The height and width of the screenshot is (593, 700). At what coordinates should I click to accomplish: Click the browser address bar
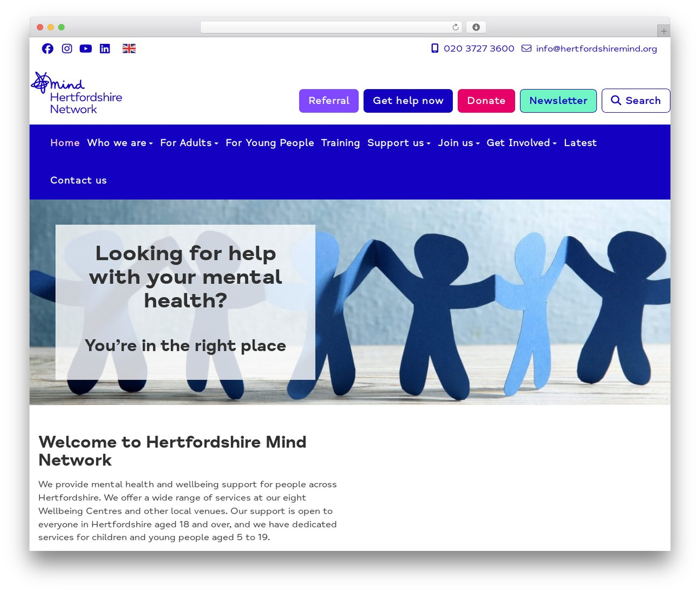pos(331,27)
